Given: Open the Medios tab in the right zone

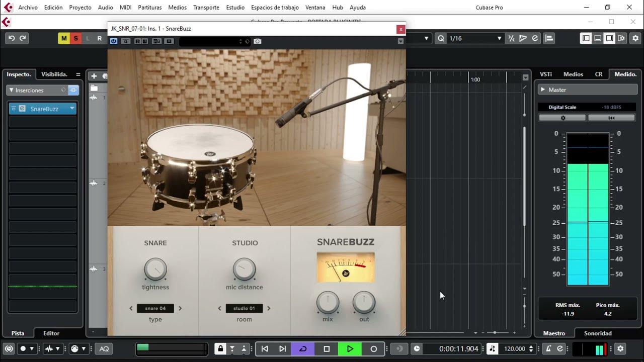Looking at the screenshot, I should click(573, 74).
